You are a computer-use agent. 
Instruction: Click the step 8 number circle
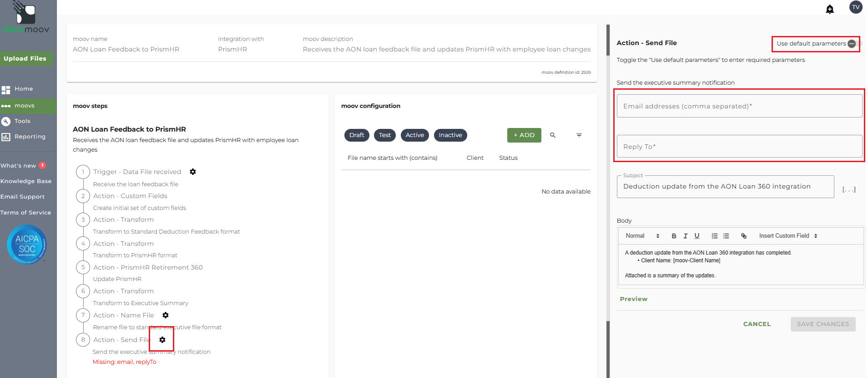(83, 340)
